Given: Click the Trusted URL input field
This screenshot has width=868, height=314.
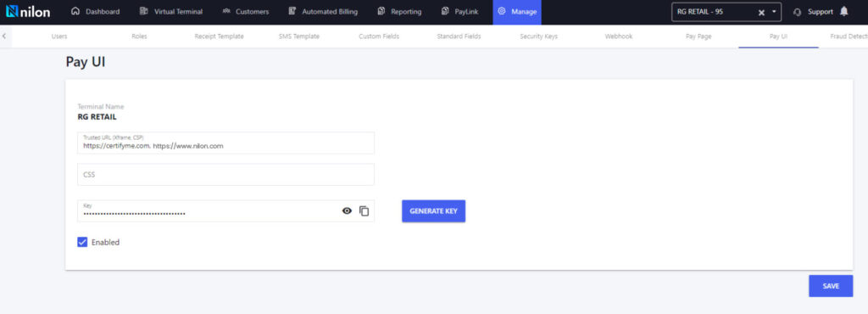Looking at the screenshot, I should pos(225,143).
